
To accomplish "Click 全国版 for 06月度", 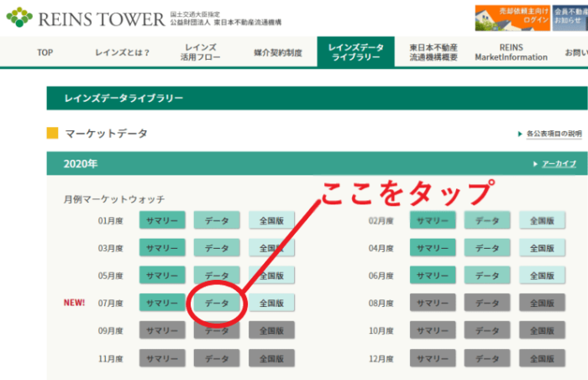I will tap(542, 275).
